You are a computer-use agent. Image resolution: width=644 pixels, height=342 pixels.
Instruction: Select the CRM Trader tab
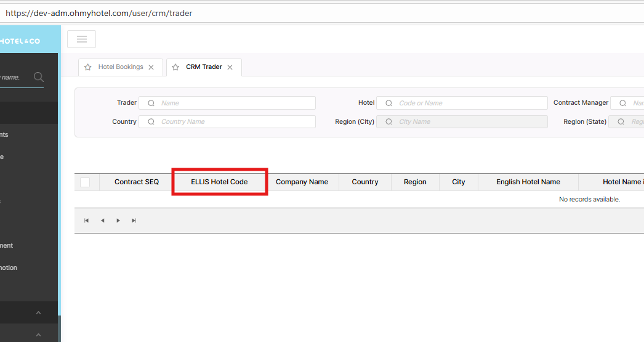(x=204, y=67)
